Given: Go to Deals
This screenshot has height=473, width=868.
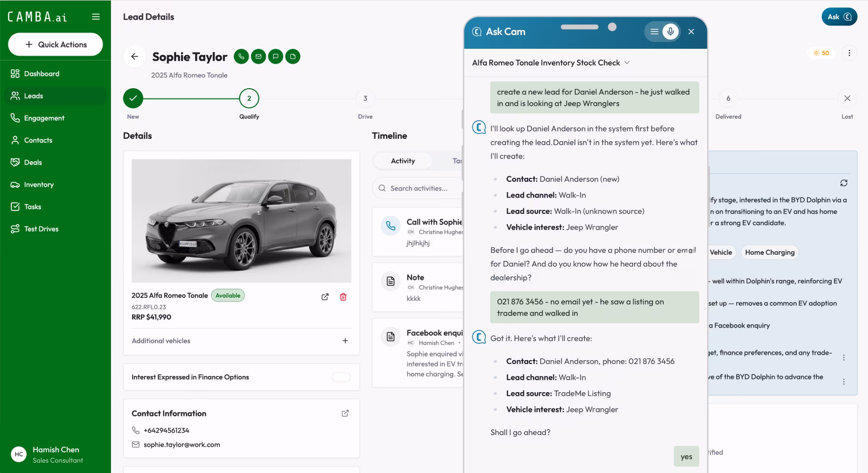Looking at the screenshot, I should (x=55, y=163).
